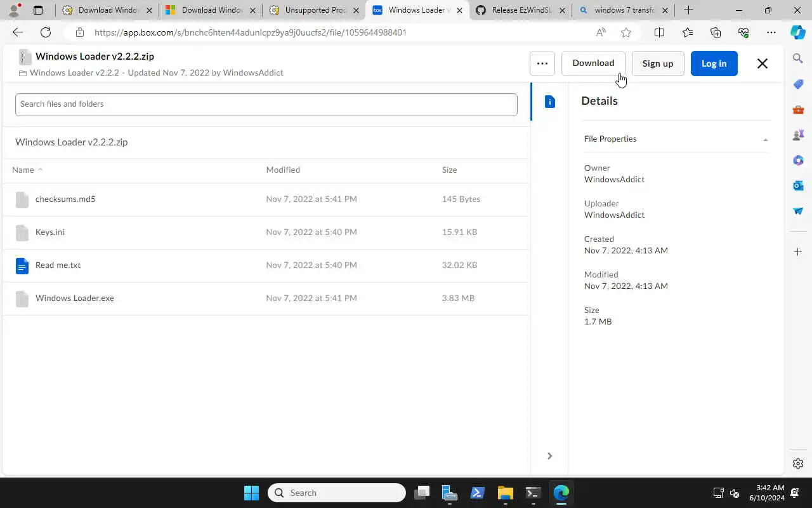812x508 pixels.
Task: Click the taskbar Search box
Action: click(x=337, y=493)
